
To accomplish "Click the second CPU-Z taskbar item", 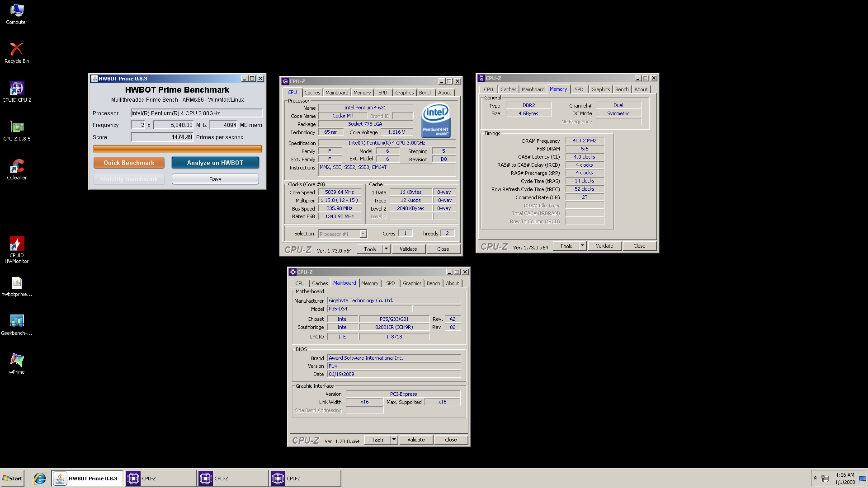I will point(232,479).
